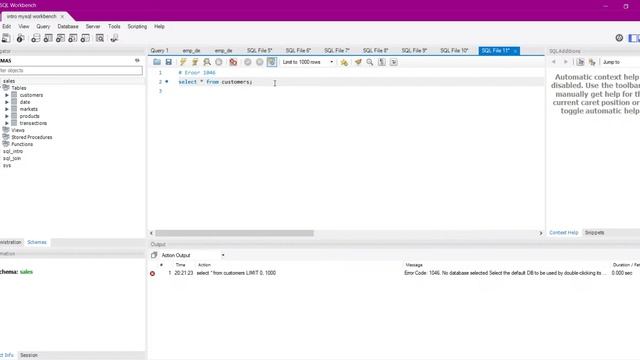This screenshot has width=640, height=360.
Task: Select the Functions node in the schema tree
Action: [22, 144]
